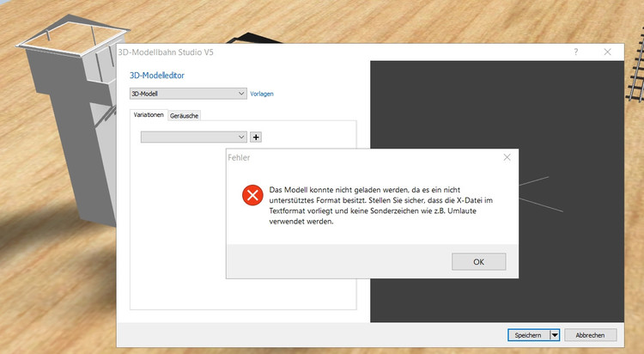The height and width of the screenshot is (354, 644).
Task: Click the Abbrechen button
Action: click(590, 335)
